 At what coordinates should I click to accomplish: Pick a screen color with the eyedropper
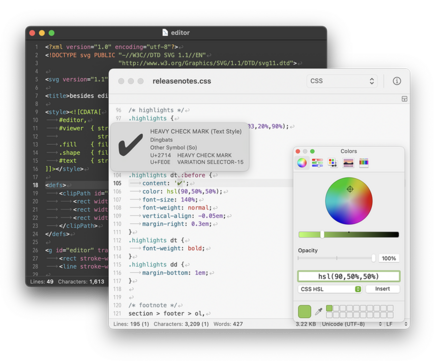(319, 311)
